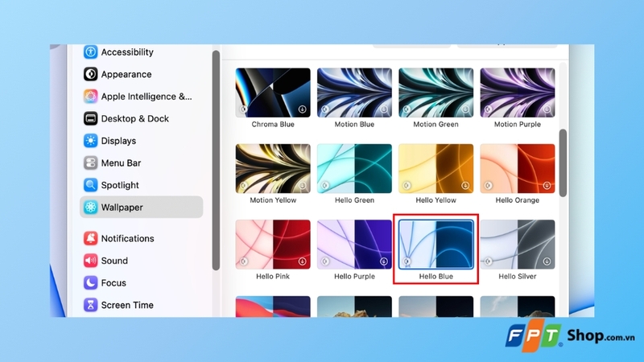Open Apple Intelligence settings icon

point(90,96)
